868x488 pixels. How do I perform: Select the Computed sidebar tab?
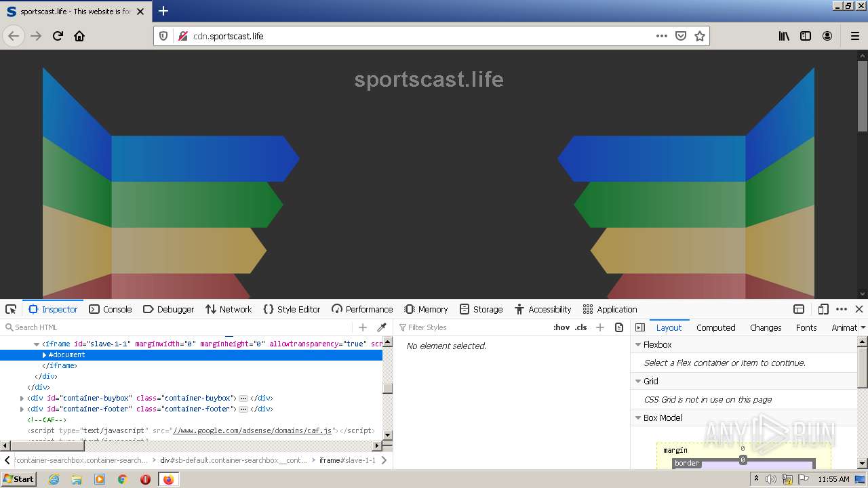click(716, 327)
